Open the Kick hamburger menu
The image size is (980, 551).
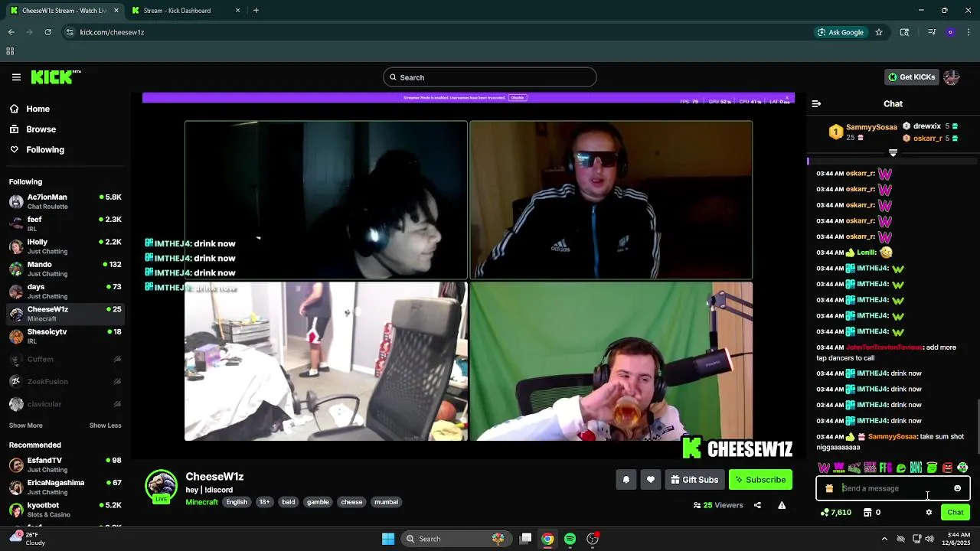(x=16, y=77)
